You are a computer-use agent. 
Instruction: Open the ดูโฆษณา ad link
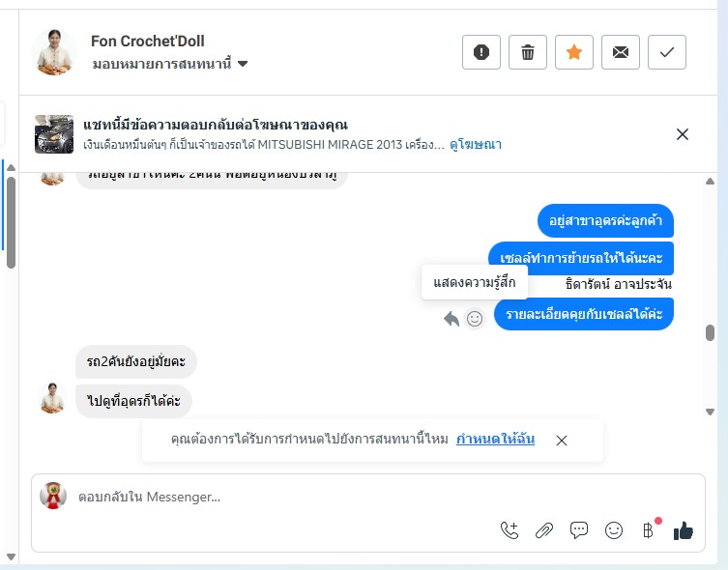(476, 145)
